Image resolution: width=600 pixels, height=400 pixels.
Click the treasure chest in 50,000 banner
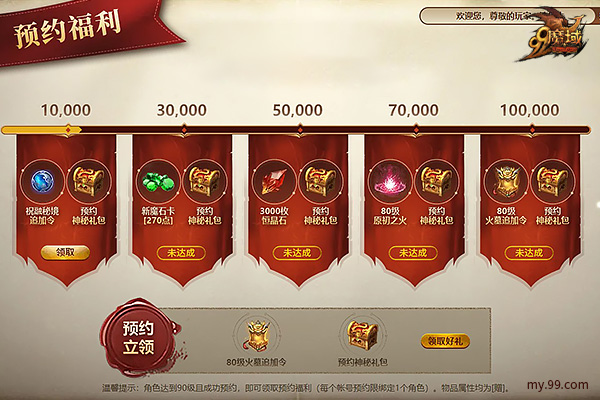pos(321,181)
